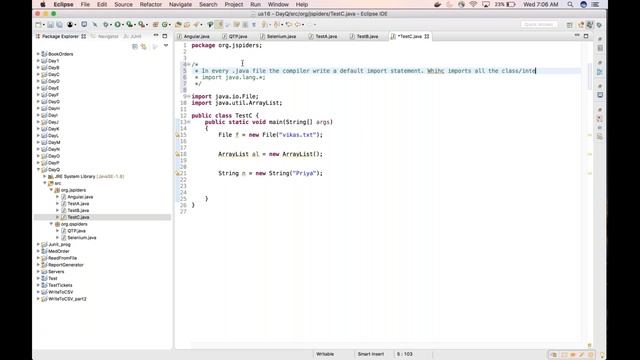Expand JRE System Library node
This screenshot has height=360, width=640.
click(x=45, y=176)
